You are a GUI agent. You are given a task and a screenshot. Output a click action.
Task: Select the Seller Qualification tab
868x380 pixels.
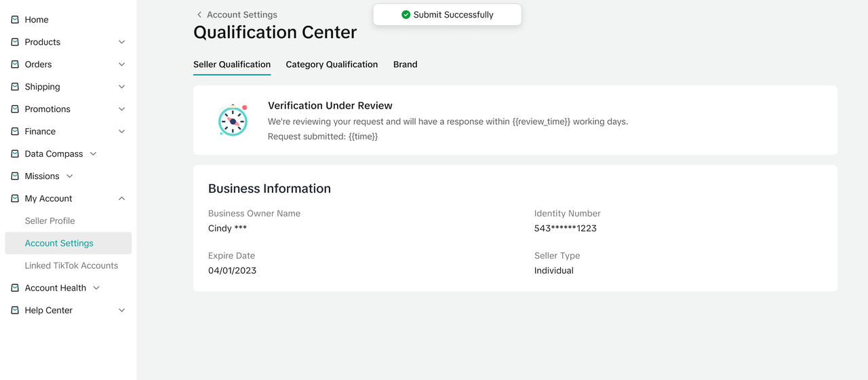(232, 64)
